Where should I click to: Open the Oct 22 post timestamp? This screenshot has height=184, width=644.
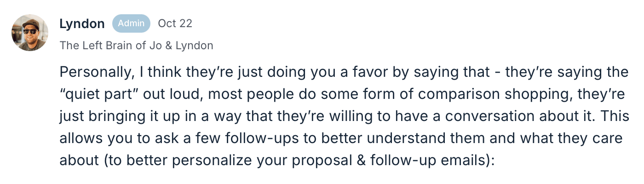click(175, 23)
